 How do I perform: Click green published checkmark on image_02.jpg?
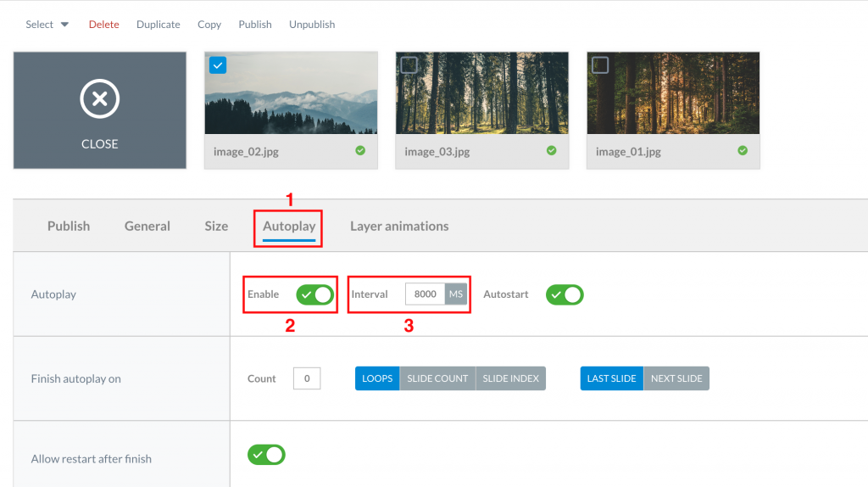click(360, 151)
